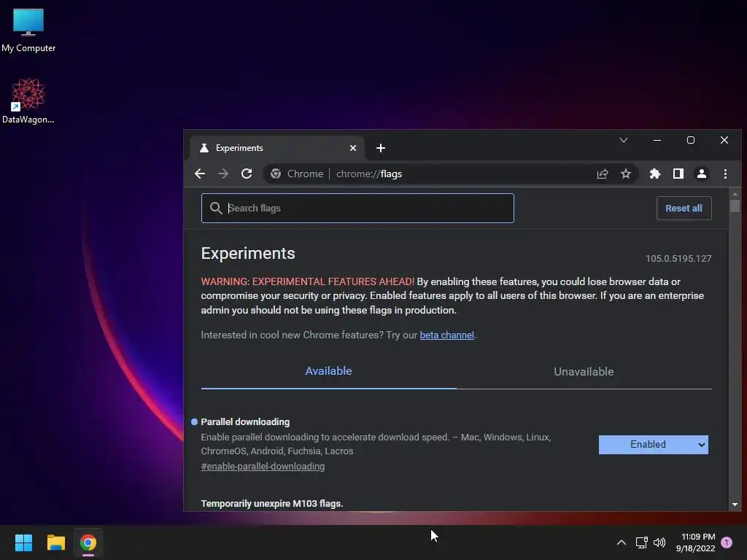Click the network icon in system tray
This screenshot has height=560, width=747.
641,542
